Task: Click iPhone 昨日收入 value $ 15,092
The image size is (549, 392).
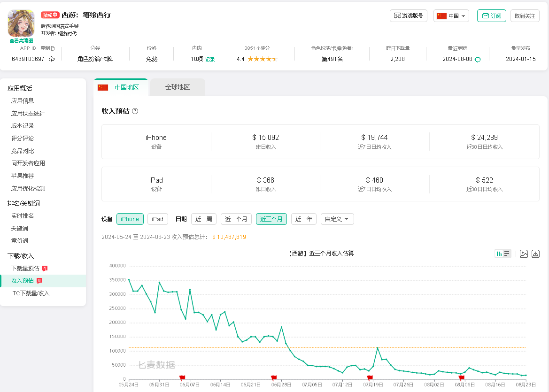Action: click(265, 138)
